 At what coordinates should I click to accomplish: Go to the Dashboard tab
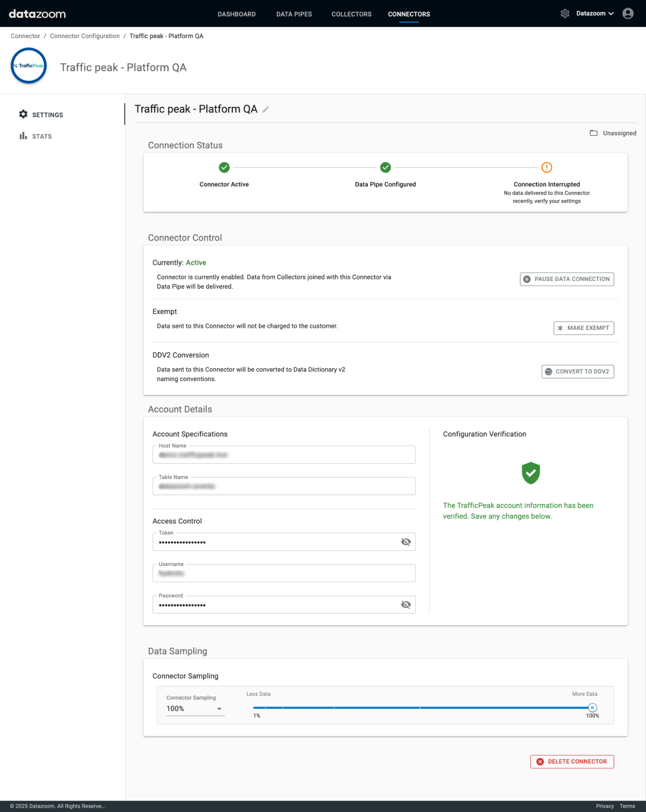tap(237, 14)
